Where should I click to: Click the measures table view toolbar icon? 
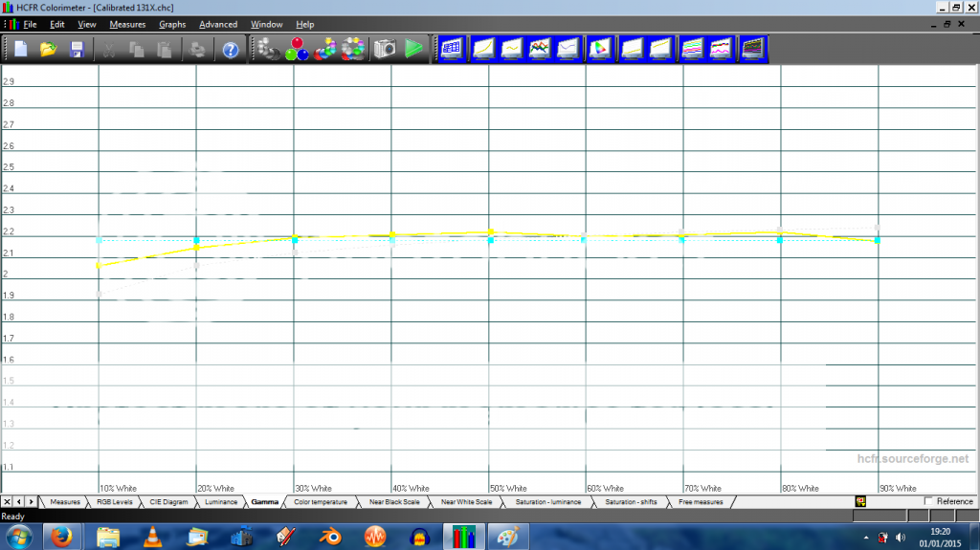[x=451, y=48]
